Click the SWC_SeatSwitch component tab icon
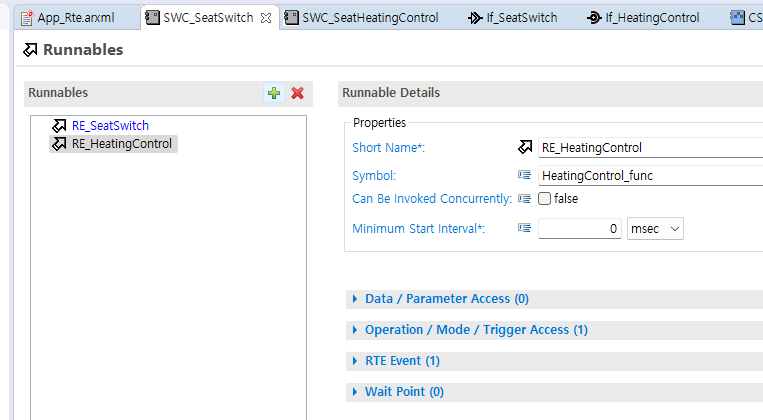 [152, 18]
